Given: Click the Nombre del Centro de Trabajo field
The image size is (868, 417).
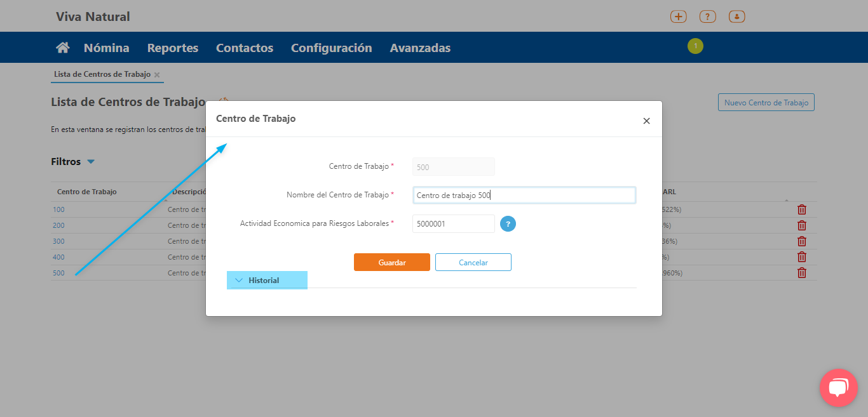Looking at the screenshot, I should point(524,195).
